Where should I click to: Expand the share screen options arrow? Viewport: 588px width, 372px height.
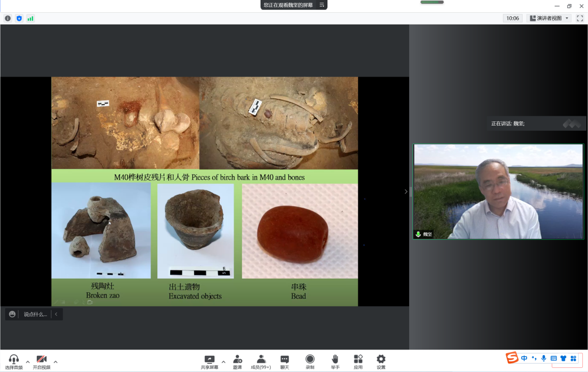(223, 362)
